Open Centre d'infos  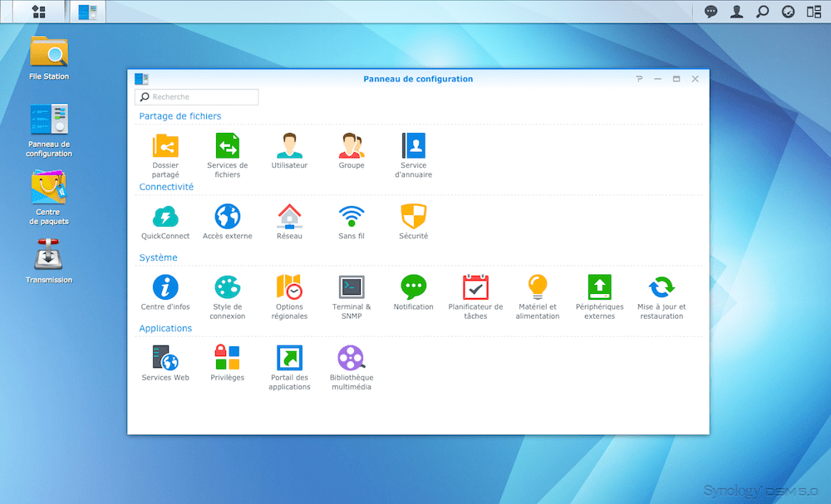click(165, 293)
